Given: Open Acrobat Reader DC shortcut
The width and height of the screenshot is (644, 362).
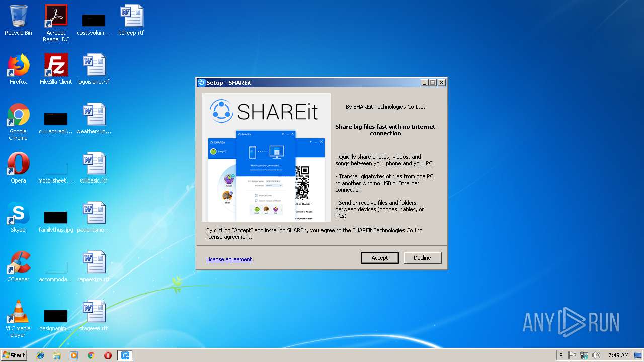Looking at the screenshot, I should 56,23.
